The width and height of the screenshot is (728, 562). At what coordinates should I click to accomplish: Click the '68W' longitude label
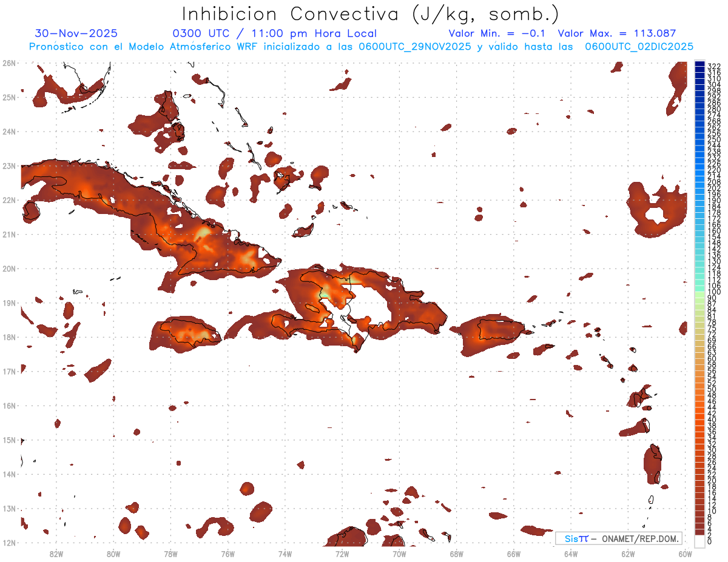tap(457, 553)
